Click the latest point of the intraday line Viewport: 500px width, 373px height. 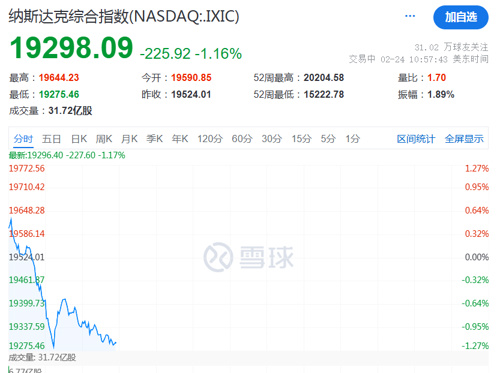tap(116, 342)
